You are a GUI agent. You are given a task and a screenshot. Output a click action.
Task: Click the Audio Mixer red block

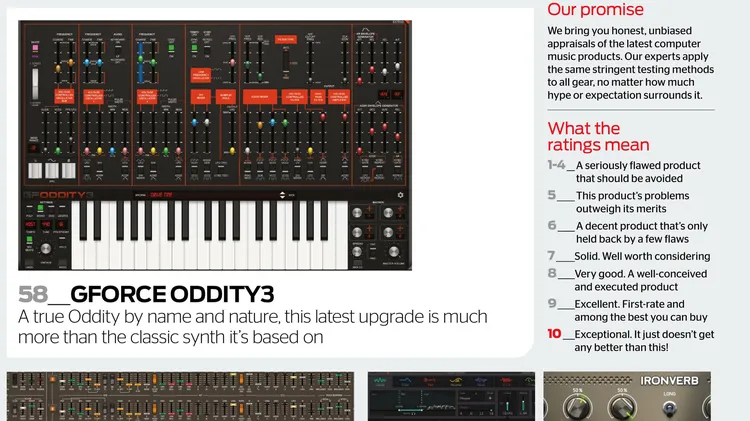click(x=260, y=97)
